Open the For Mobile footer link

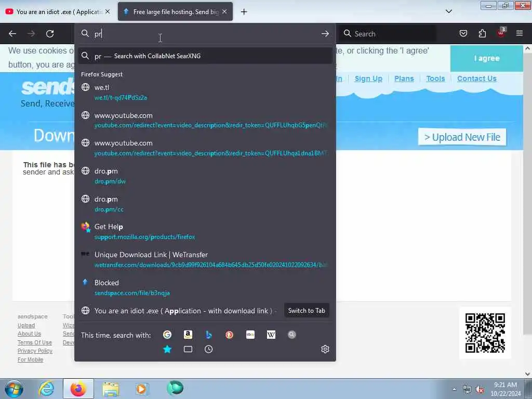click(x=30, y=360)
